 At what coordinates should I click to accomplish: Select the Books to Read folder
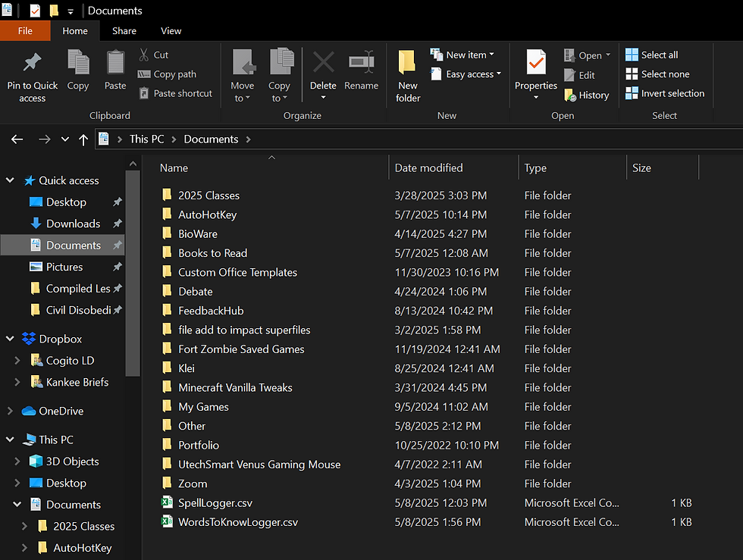click(213, 253)
